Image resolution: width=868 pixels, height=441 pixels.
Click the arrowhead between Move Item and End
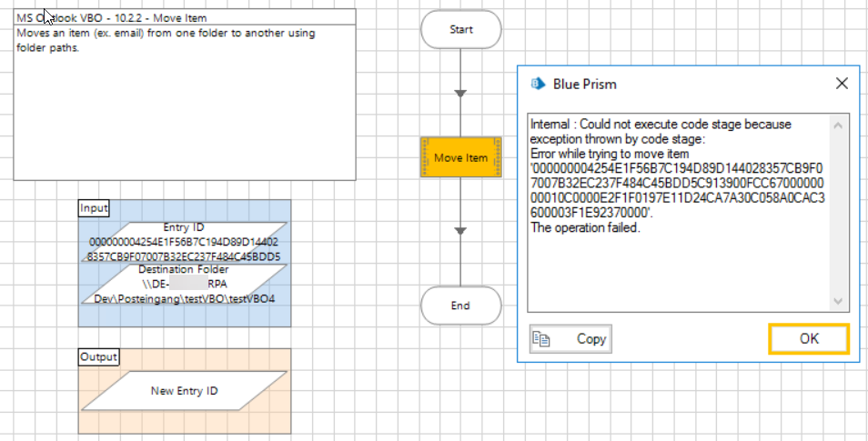(460, 231)
